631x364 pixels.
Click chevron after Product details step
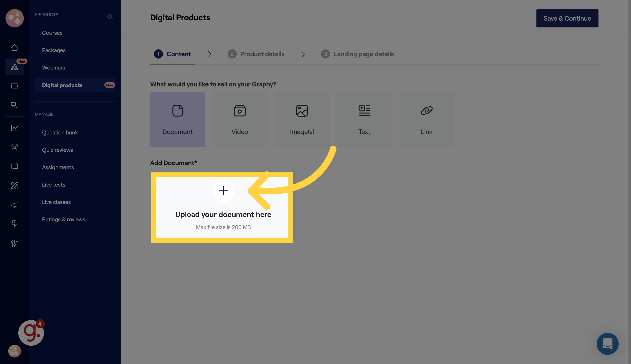(303, 54)
